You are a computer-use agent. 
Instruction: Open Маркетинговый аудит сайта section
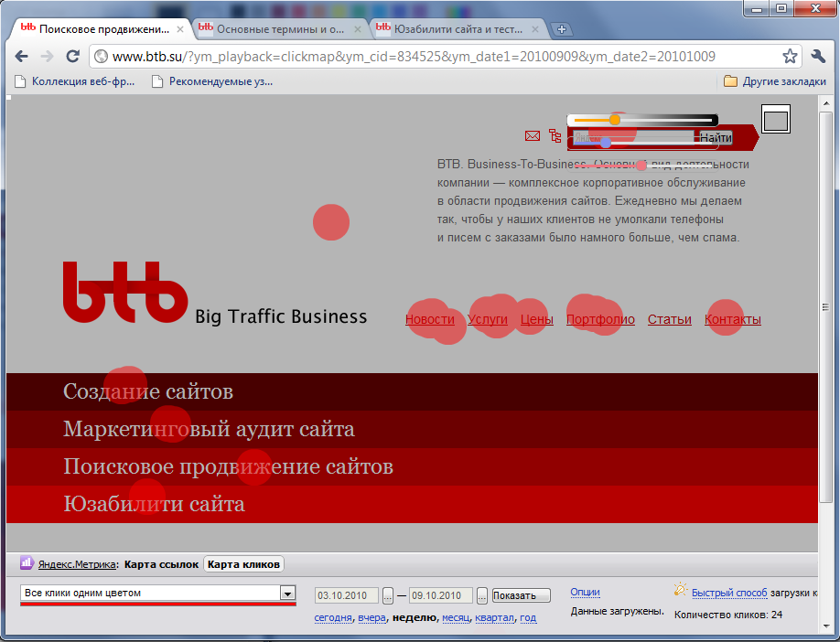(209, 429)
